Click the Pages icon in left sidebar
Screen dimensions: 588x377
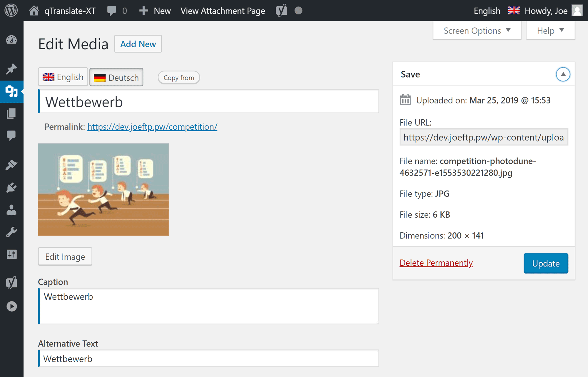point(11,113)
